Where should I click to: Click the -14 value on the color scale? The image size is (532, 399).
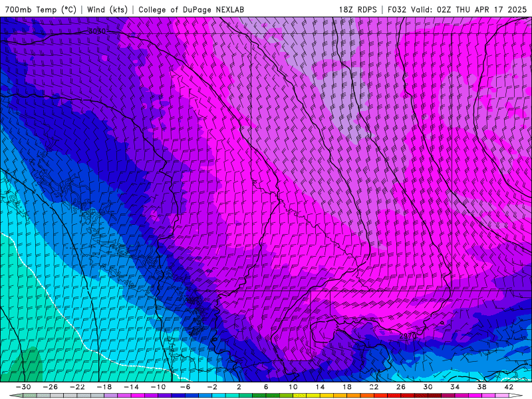pyautogui.click(x=131, y=387)
